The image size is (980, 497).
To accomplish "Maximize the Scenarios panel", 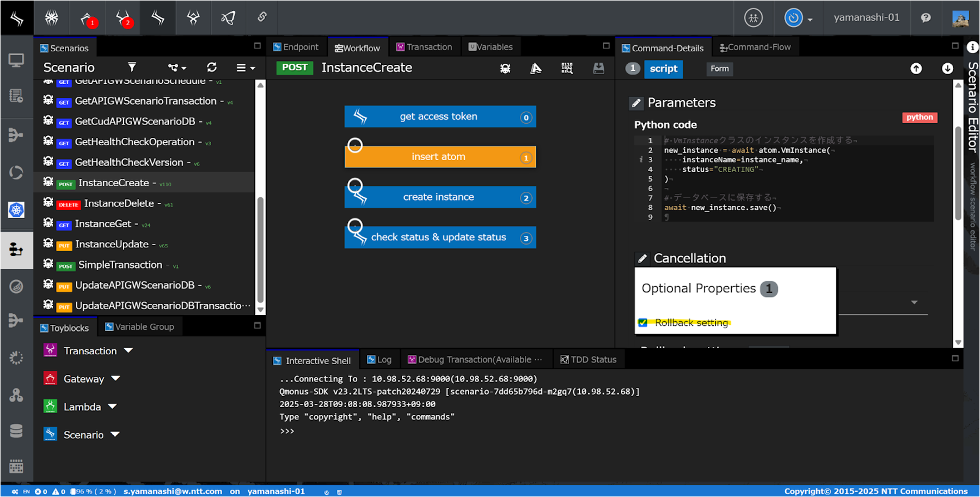I will (258, 46).
